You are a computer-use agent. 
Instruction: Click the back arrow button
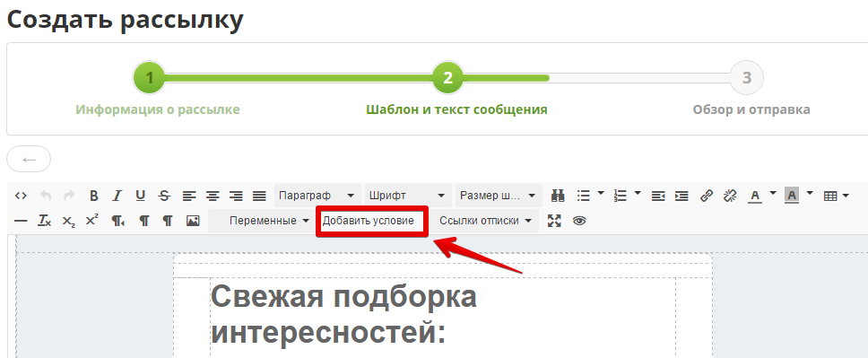coord(29,159)
